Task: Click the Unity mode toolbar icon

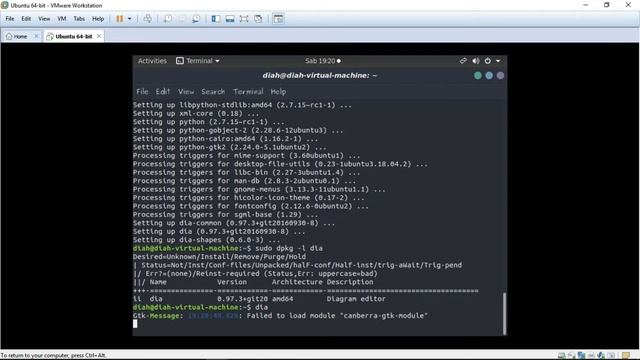Action: tap(258, 19)
